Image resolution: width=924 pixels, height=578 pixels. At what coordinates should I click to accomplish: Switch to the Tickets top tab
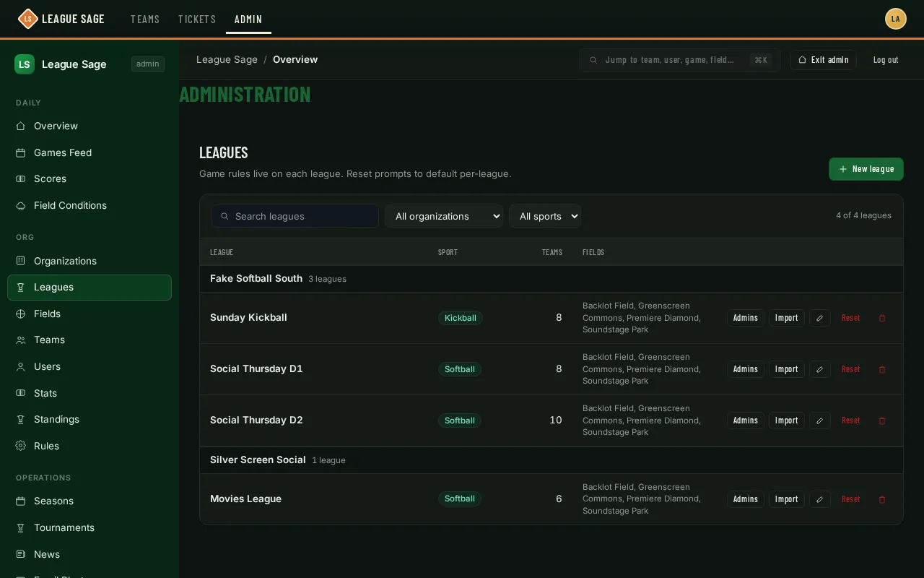coord(197,19)
